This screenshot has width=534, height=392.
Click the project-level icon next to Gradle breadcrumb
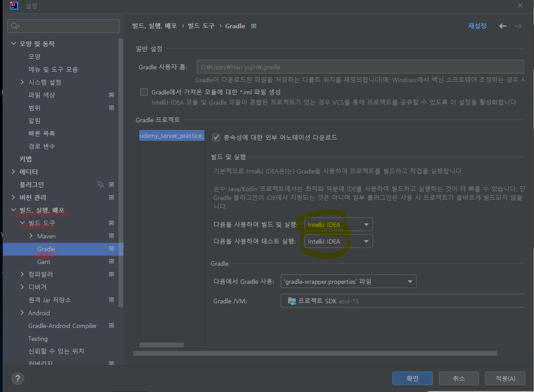(x=254, y=26)
